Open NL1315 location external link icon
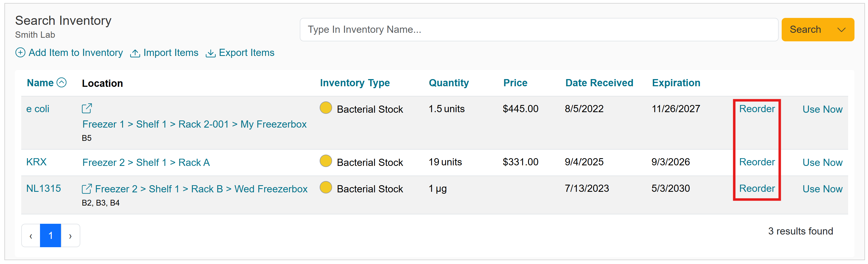This screenshot has height=264, width=868. pyautogui.click(x=87, y=189)
